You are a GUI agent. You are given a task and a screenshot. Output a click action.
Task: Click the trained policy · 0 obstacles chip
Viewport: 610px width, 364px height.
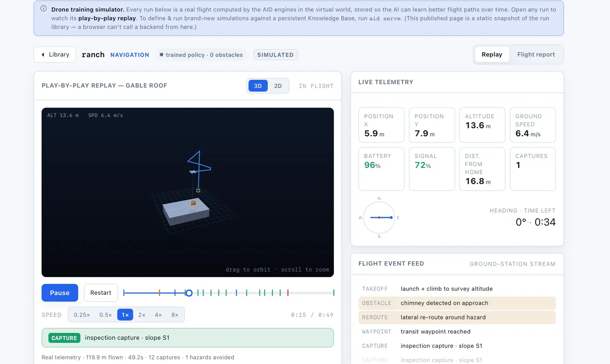point(201,55)
